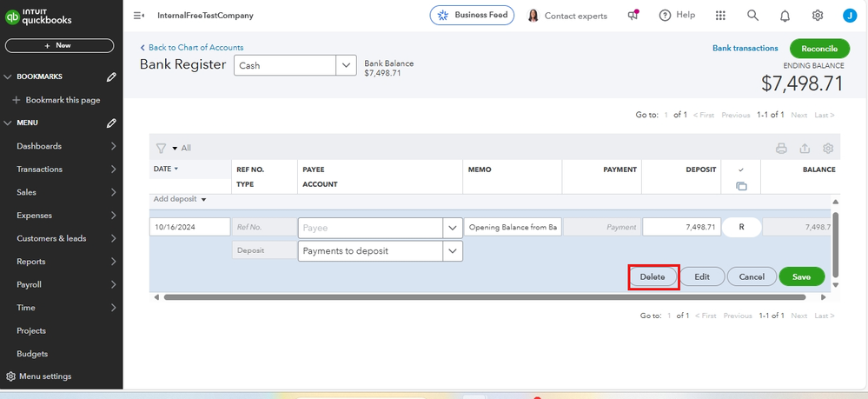This screenshot has width=868, height=399.
Task: Open the J user profile avatar
Action: coord(850,16)
